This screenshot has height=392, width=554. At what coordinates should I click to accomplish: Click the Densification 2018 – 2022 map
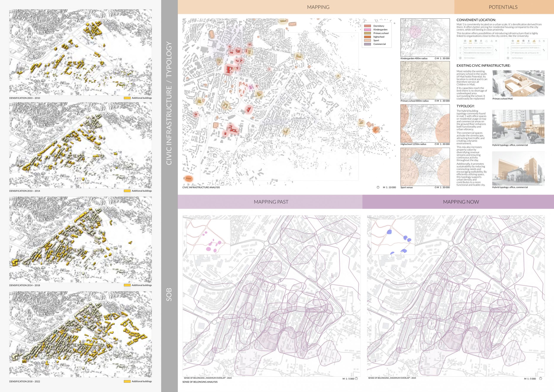80,334
